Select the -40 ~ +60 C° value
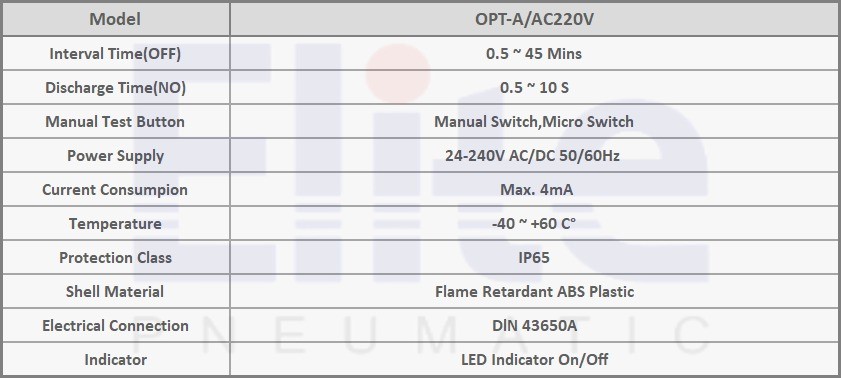 (534, 224)
